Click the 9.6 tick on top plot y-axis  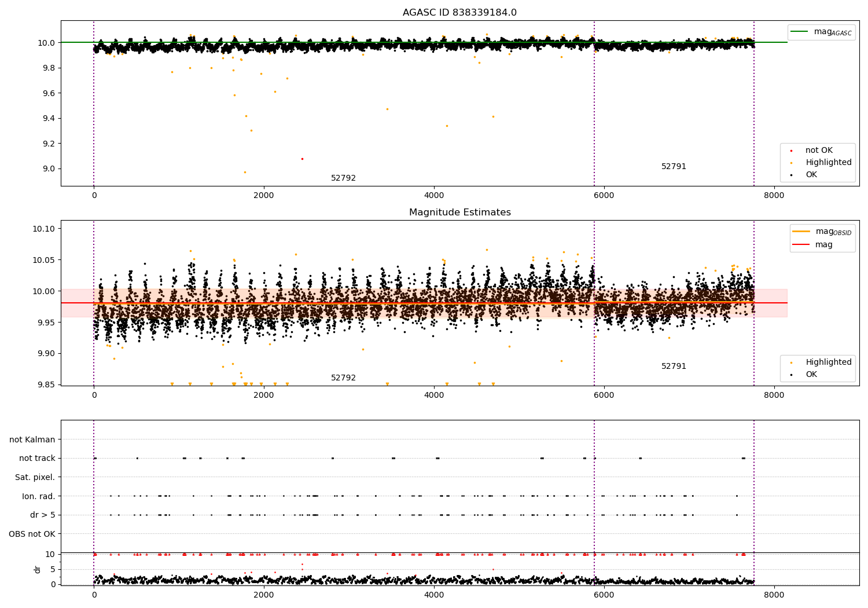[49, 93]
